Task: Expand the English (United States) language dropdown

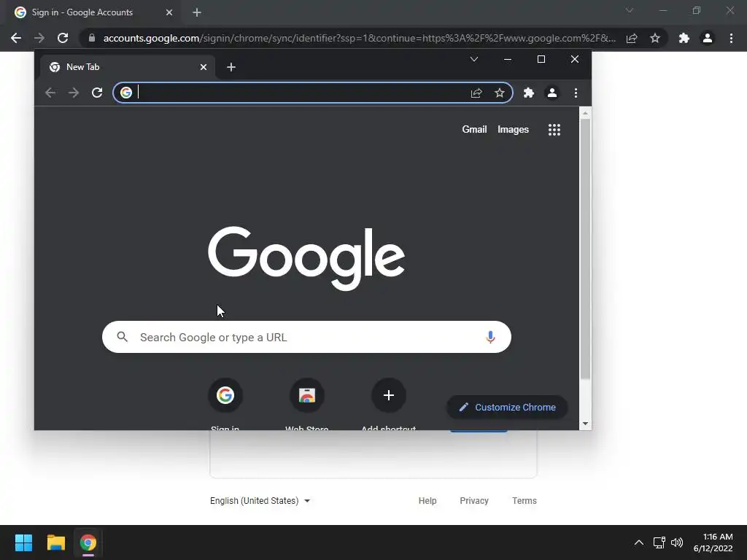Action: (x=260, y=501)
